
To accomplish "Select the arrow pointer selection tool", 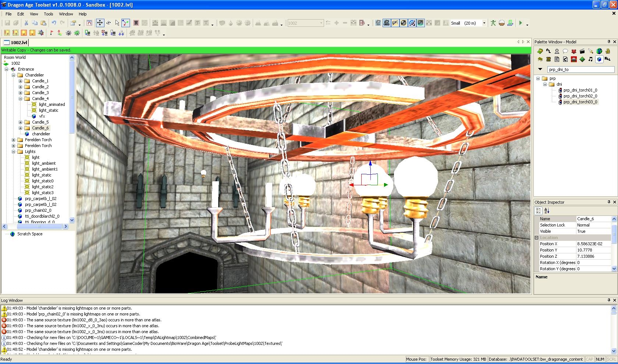I will [x=117, y=23].
